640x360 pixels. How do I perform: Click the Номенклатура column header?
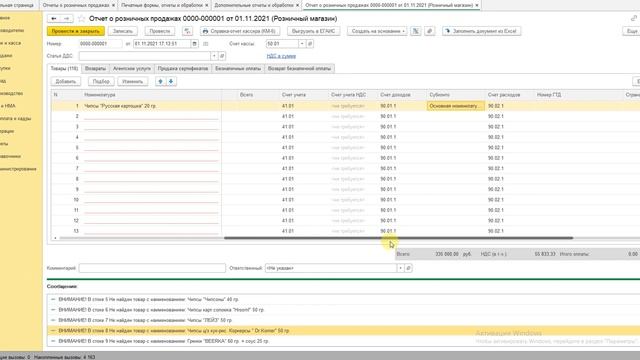(x=152, y=95)
